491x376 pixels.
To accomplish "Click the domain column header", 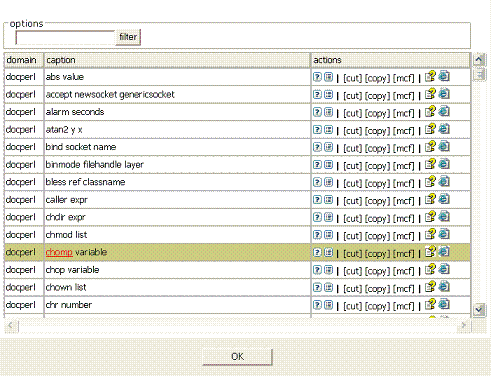I will 24,60.
